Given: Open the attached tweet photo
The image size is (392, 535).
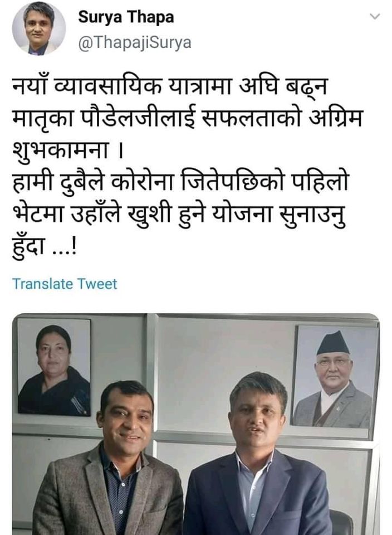Looking at the screenshot, I should tap(196, 424).
